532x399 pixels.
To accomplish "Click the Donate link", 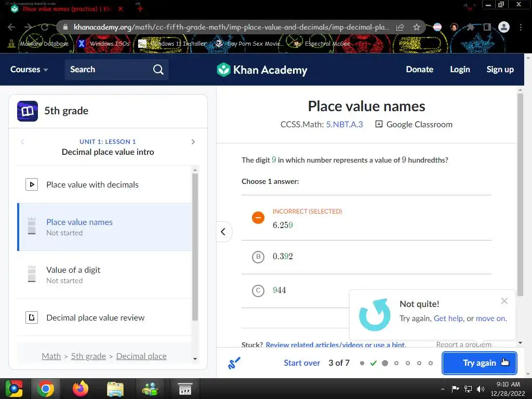I will [420, 70].
